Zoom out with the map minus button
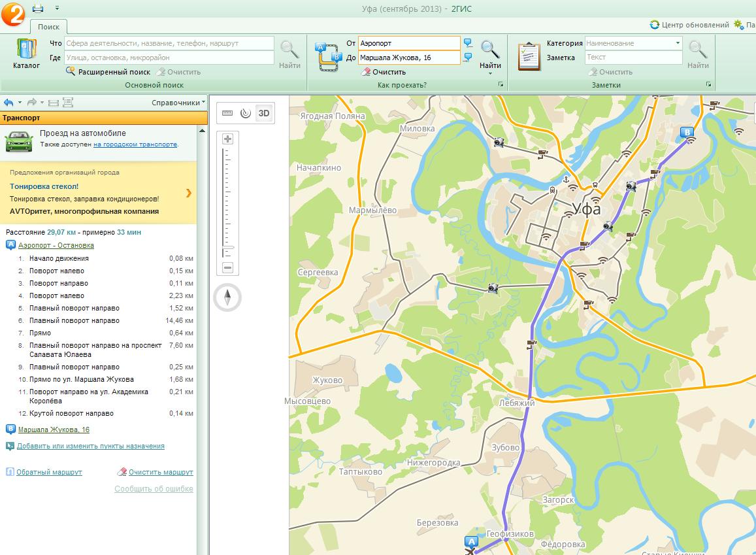This screenshot has height=555, width=756. [x=227, y=267]
